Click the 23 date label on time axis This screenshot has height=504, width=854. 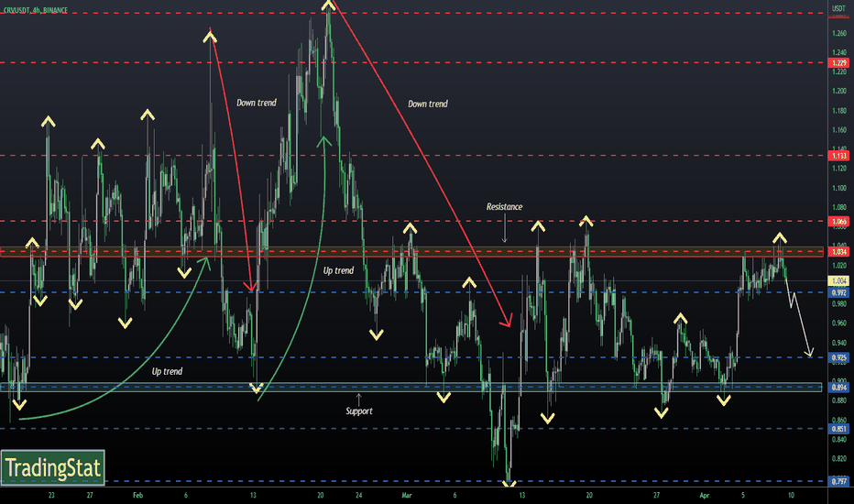[51, 495]
